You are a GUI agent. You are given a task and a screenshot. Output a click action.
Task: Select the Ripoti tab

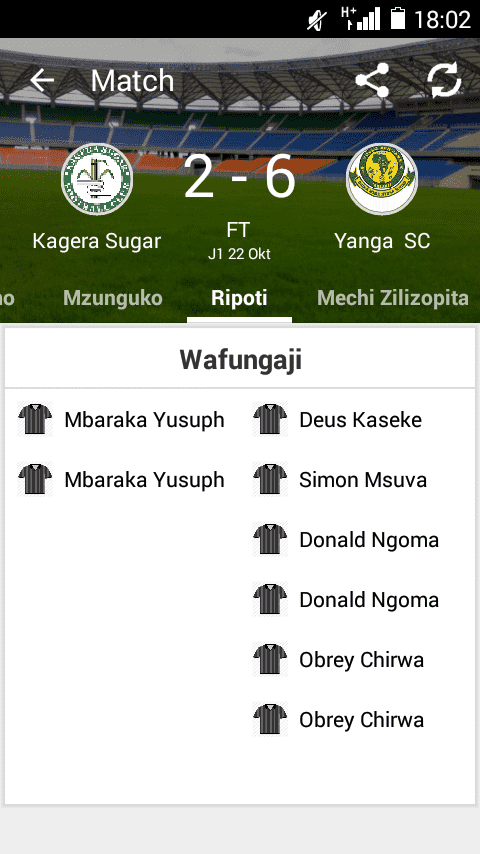click(x=239, y=298)
